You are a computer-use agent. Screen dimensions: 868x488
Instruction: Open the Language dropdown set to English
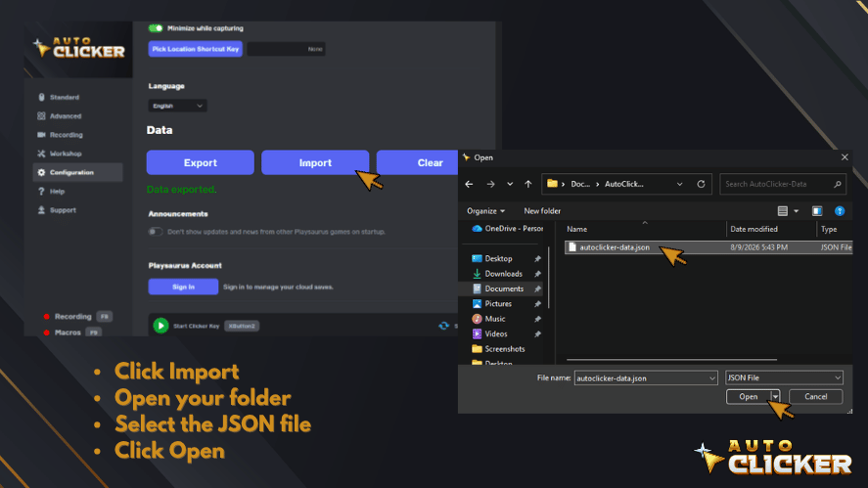click(x=177, y=106)
